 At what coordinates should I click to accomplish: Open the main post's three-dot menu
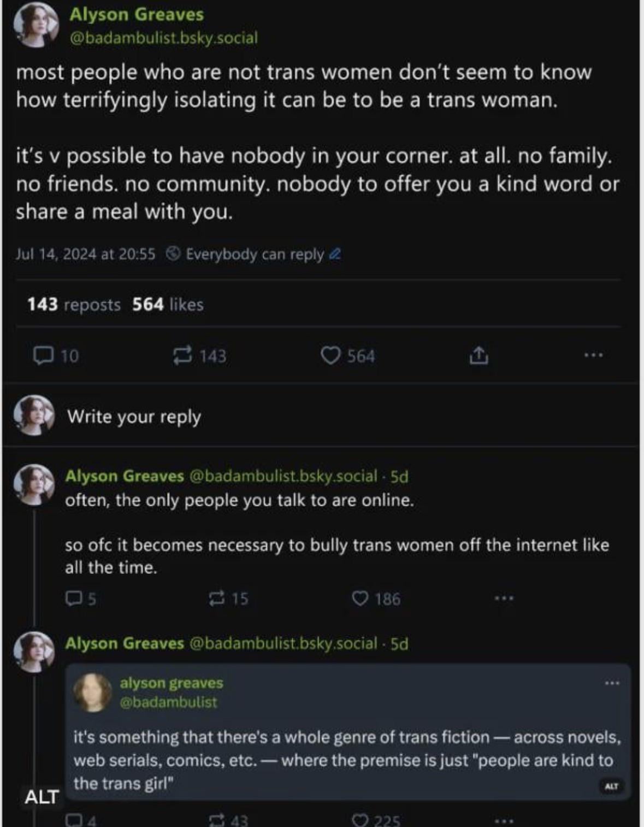point(593,355)
